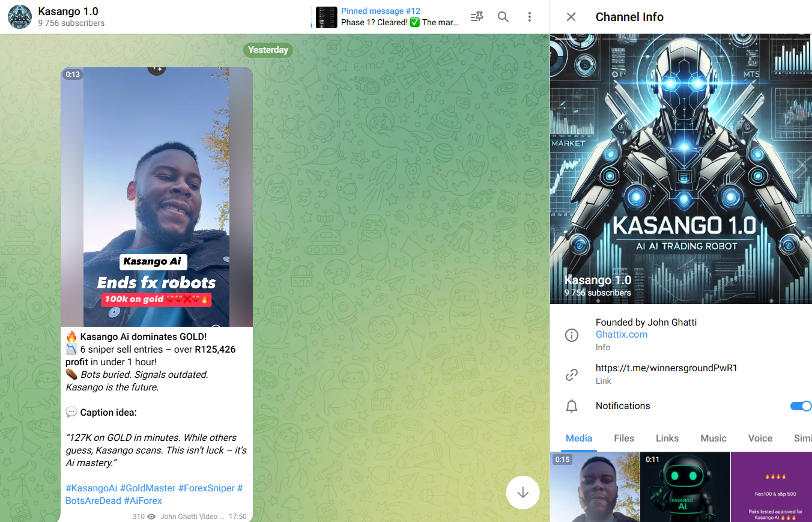
Task: Open the BotsAreDead hashtag
Action: 93,501
